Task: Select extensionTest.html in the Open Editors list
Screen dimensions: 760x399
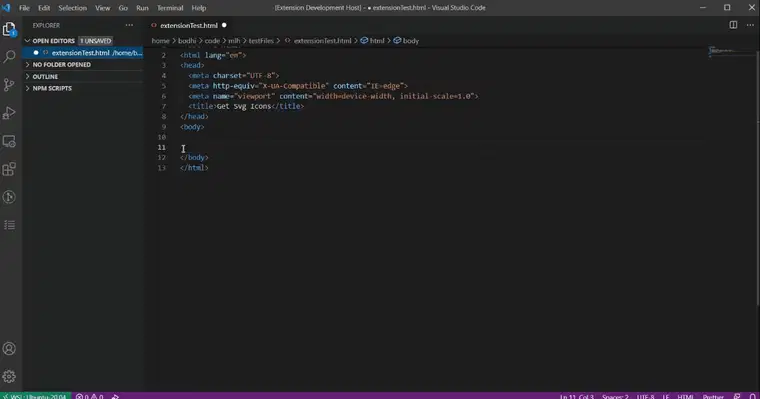Action: (x=82, y=53)
